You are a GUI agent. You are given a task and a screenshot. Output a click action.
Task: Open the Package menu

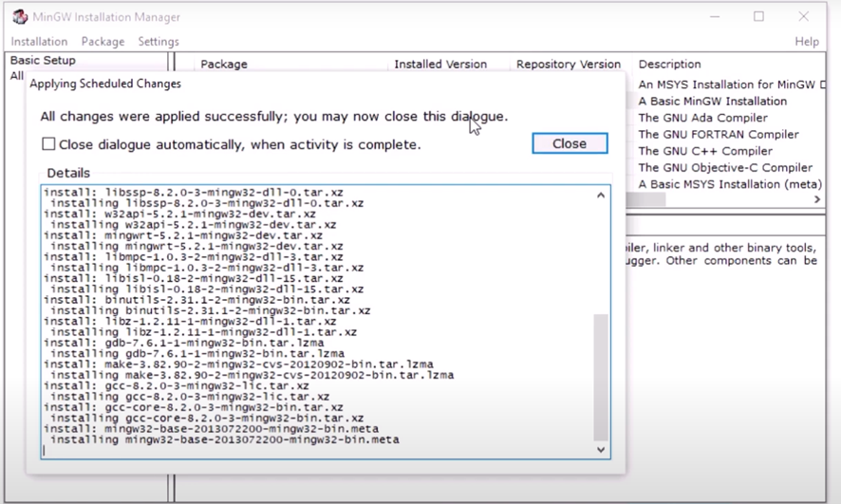(x=103, y=42)
